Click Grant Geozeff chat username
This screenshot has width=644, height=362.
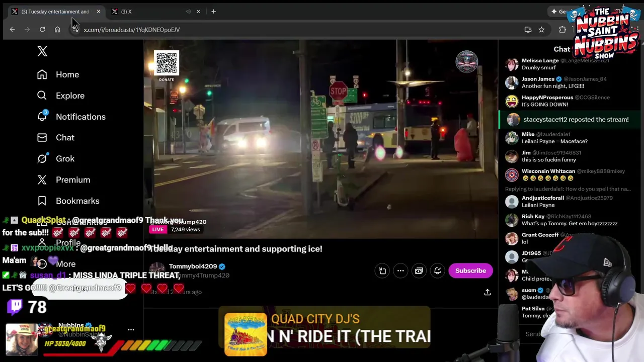click(540, 235)
